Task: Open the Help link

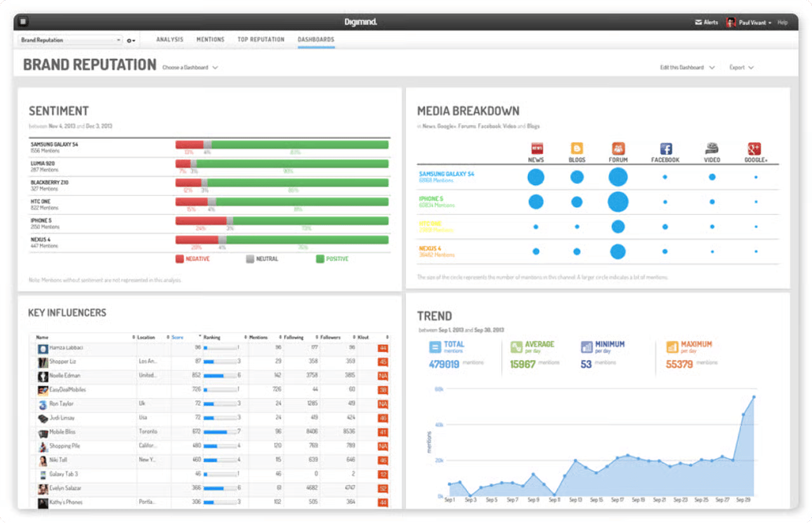Action: (782, 22)
